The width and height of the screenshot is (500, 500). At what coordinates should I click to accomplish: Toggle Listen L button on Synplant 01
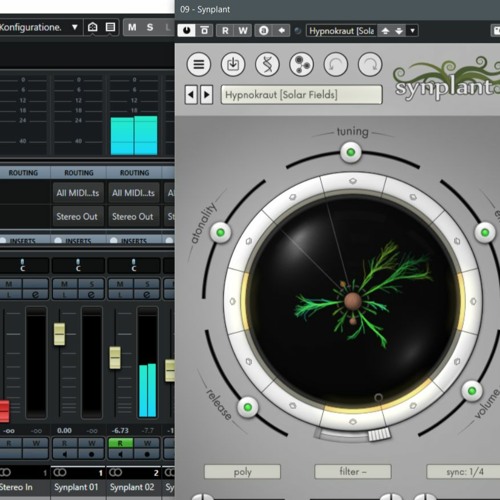click(65, 294)
